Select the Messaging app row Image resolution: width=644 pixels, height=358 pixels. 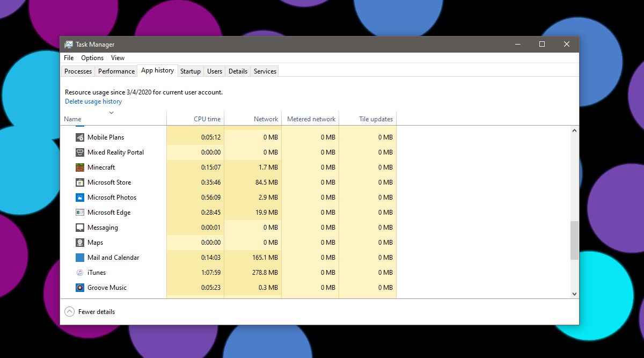point(102,227)
